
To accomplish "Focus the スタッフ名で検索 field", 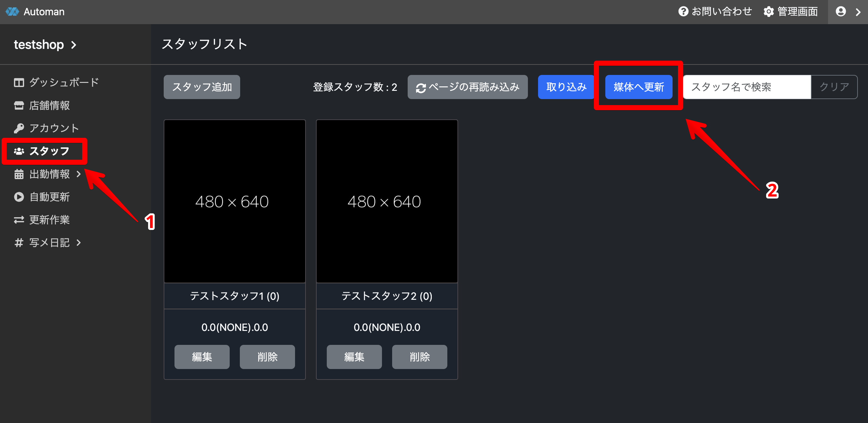I will [x=746, y=87].
